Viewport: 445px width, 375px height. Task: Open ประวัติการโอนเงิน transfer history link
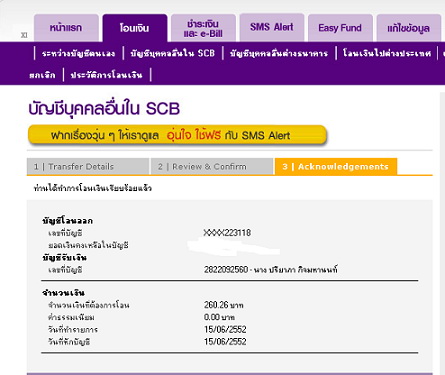[x=107, y=75]
